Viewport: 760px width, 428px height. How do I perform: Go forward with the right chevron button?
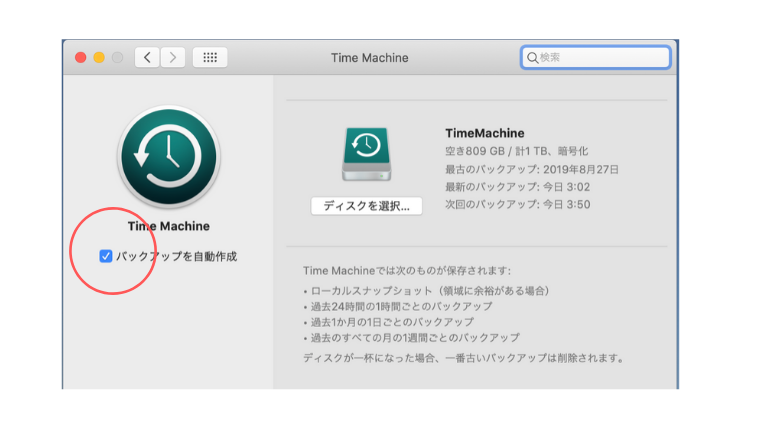[173, 58]
